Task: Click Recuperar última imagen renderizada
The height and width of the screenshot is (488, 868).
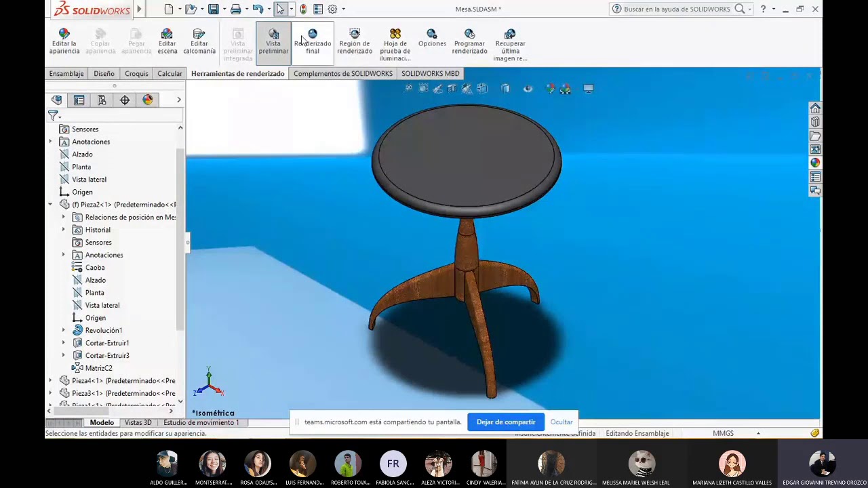Action: 510,45
